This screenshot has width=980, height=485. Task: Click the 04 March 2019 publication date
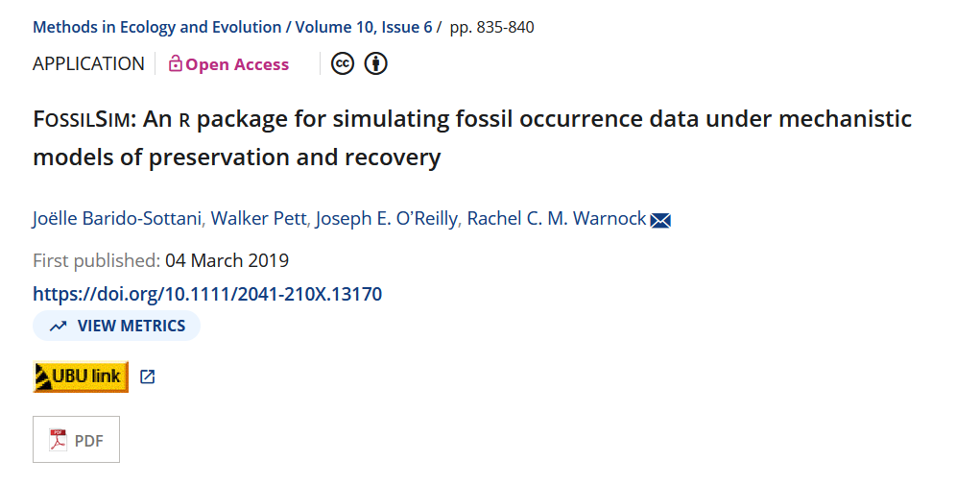point(227,260)
